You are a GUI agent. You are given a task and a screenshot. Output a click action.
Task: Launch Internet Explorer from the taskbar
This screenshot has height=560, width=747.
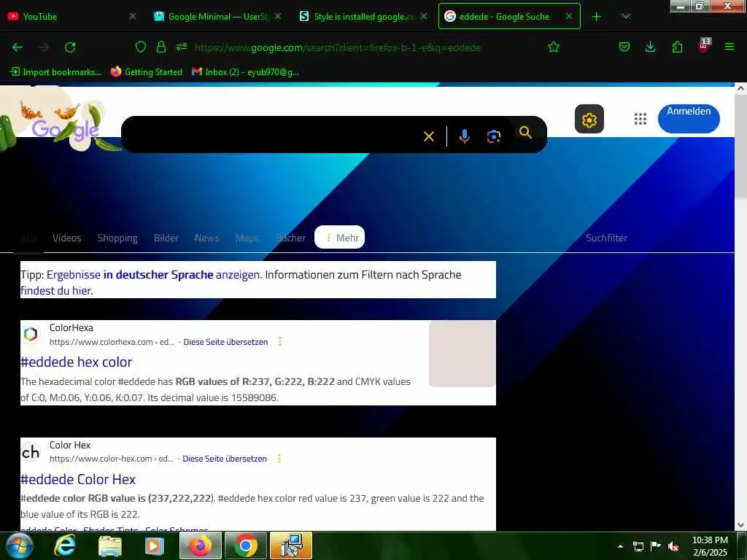[64, 545]
